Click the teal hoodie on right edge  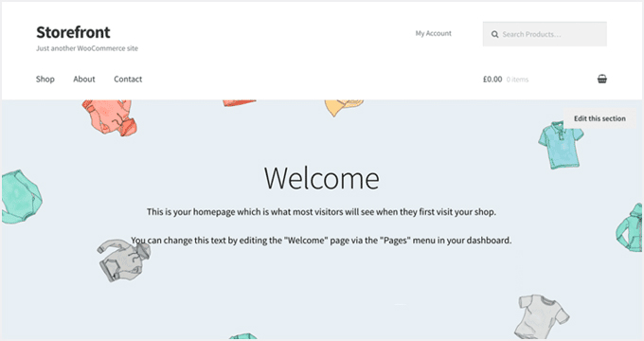630,228
